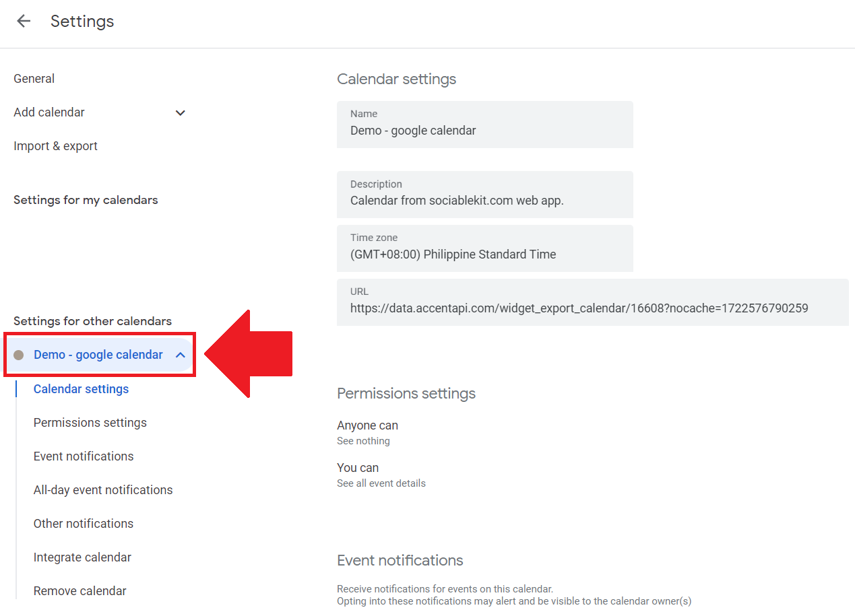Click the 'You can' permission text
855x616 pixels.
click(x=358, y=468)
